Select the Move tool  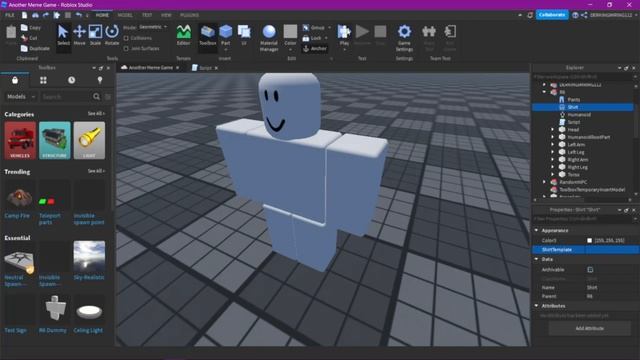tap(79, 35)
